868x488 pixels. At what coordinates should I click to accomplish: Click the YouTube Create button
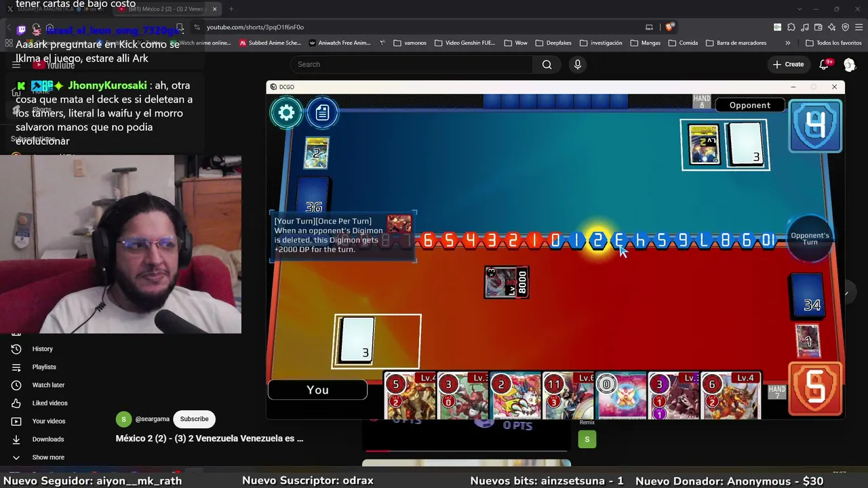(788, 64)
